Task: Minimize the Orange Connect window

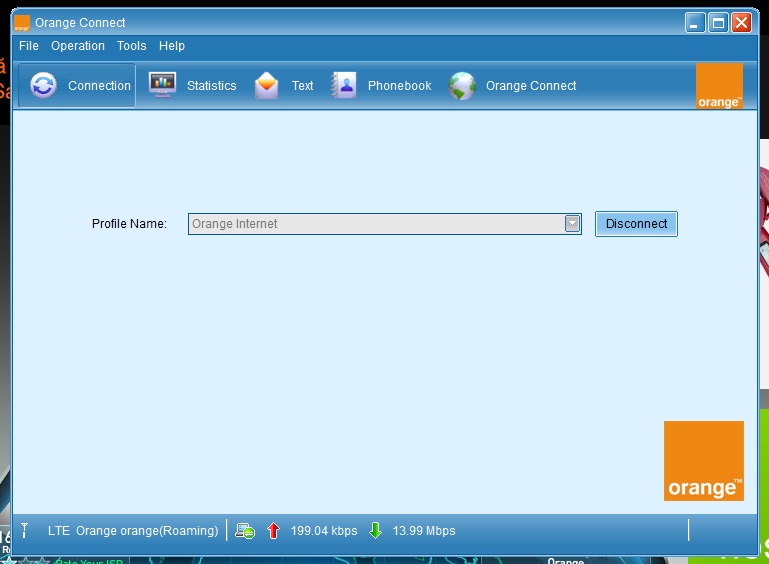Action: 695,23
